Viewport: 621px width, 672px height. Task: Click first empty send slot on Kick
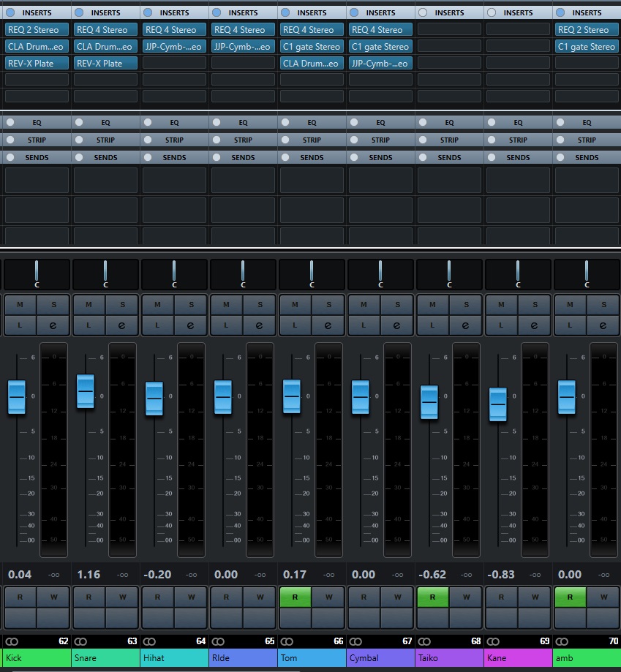37,180
